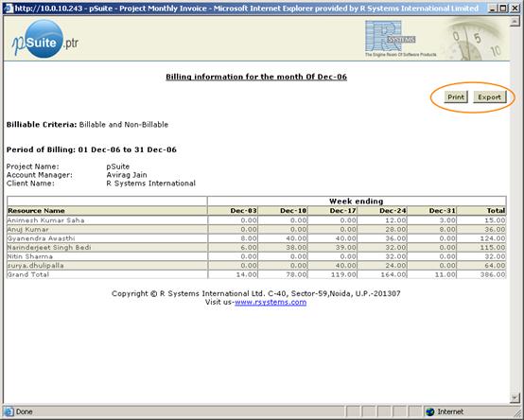The width and height of the screenshot is (524, 420).
Task: Click the Animesh Kumar Saha row name
Action: [45, 220]
